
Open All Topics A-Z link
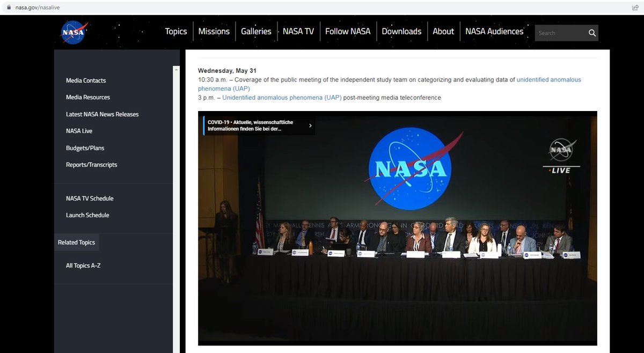click(x=83, y=266)
